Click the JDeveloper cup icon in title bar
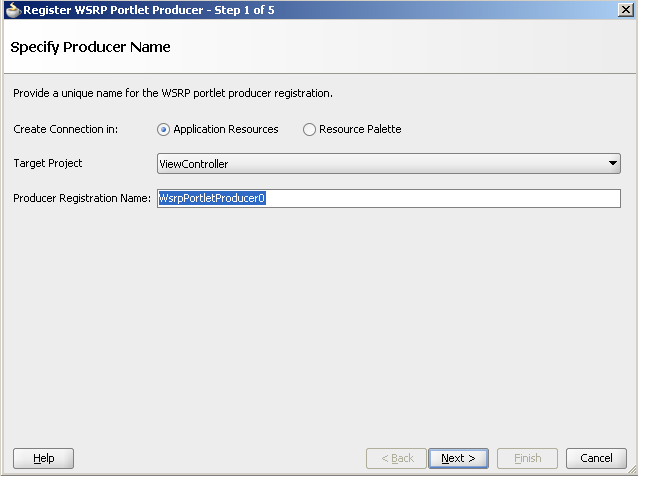 13,10
